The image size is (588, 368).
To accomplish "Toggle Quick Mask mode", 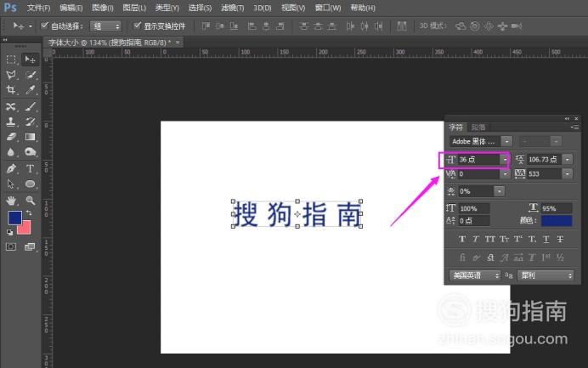I will click(11, 246).
